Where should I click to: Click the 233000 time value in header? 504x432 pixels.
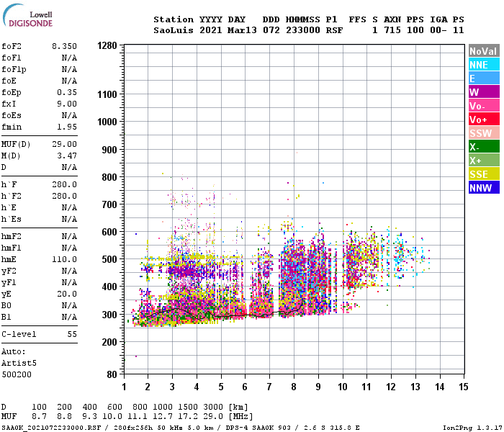coord(303,30)
